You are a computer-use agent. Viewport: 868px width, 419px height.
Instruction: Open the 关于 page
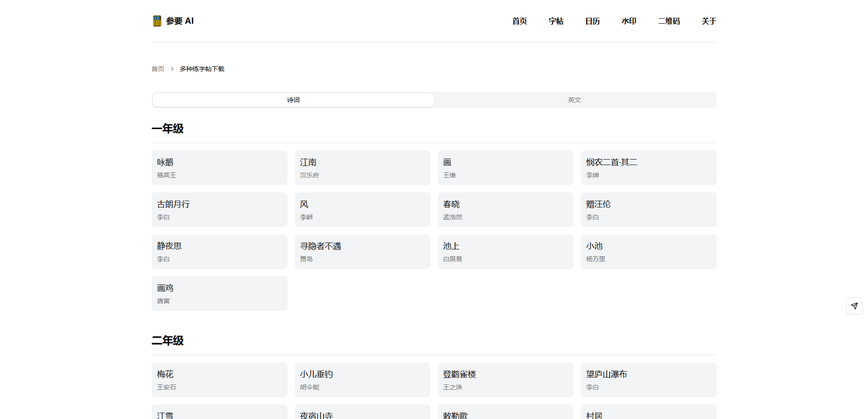click(709, 21)
